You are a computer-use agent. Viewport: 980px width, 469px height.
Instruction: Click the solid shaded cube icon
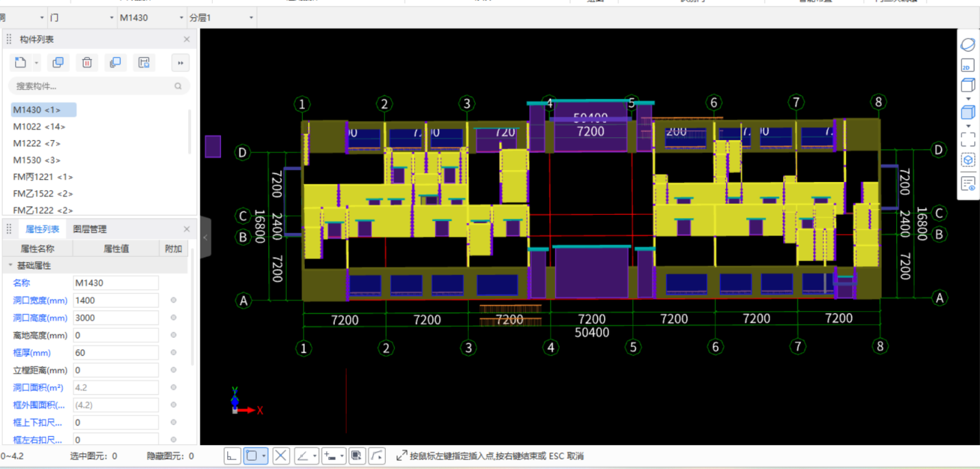coord(968,113)
